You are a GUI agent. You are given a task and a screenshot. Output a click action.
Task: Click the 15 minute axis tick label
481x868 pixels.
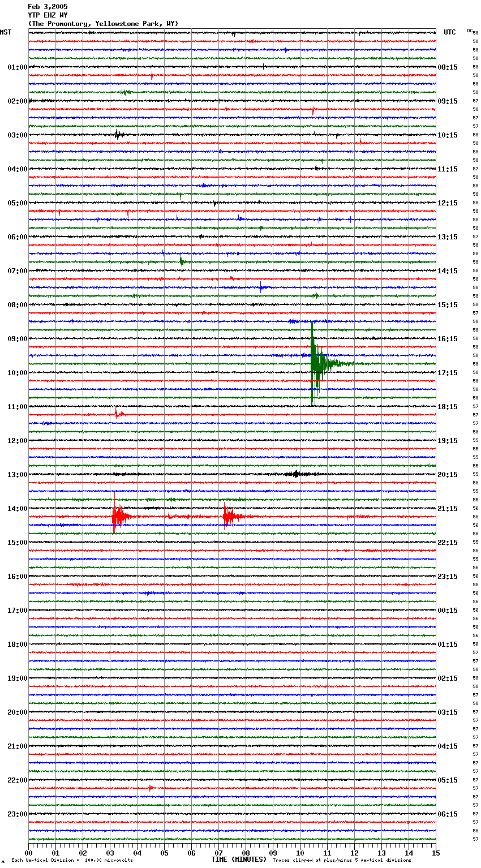436,853
